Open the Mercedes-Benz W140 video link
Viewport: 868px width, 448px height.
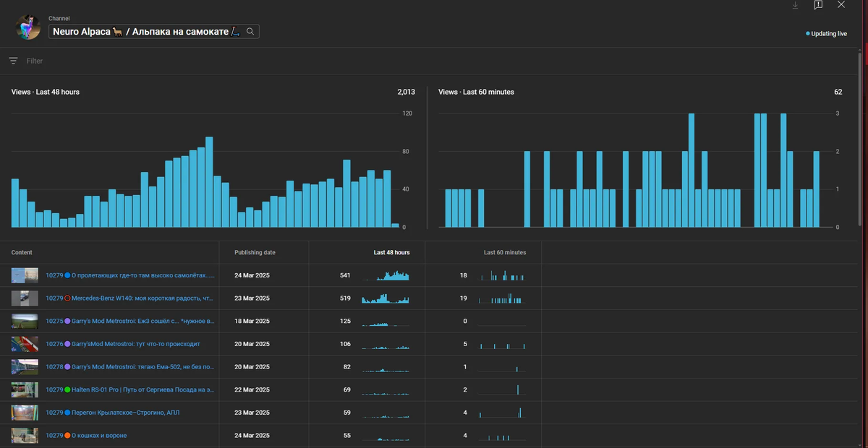click(142, 298)
